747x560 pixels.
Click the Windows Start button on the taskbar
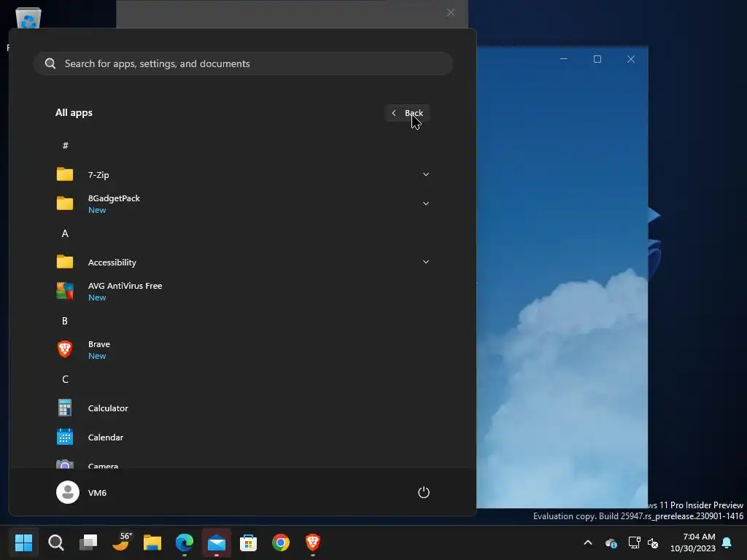pos(24,542)
